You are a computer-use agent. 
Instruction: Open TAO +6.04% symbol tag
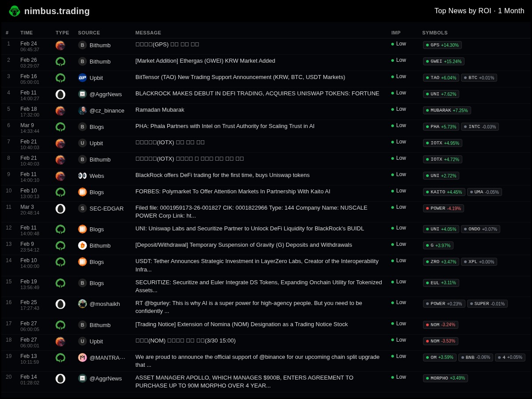pos(441,78)
